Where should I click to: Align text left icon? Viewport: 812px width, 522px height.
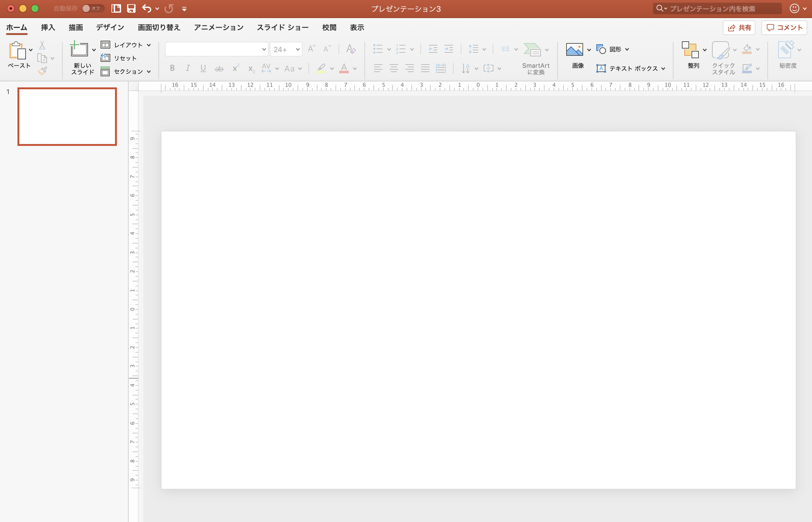coord(378,68)
